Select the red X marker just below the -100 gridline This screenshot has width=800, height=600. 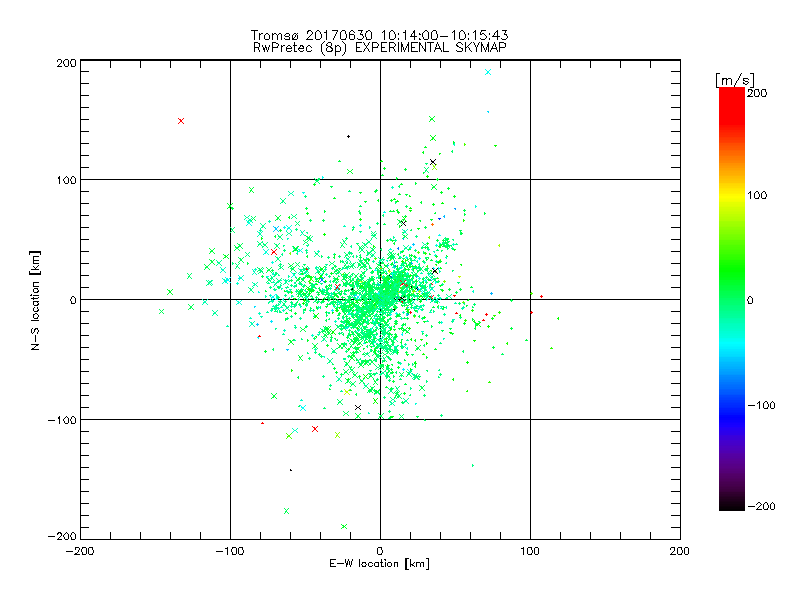tap(315, 429)
